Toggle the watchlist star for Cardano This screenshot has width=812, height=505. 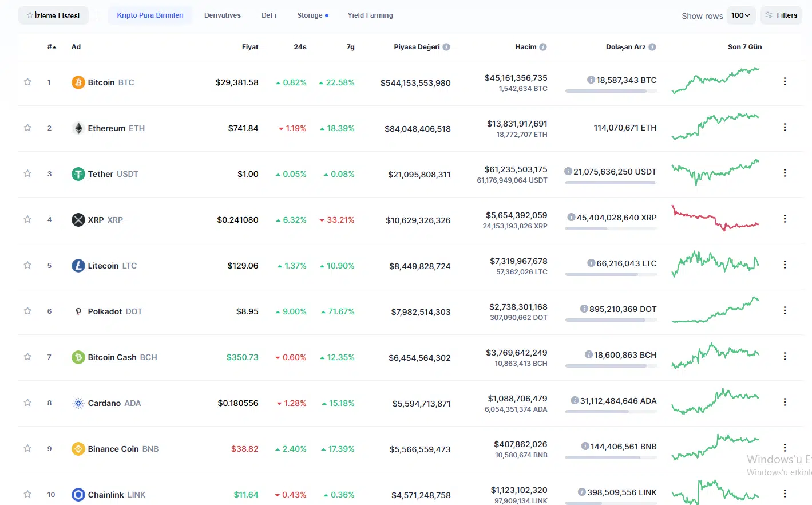27,403
